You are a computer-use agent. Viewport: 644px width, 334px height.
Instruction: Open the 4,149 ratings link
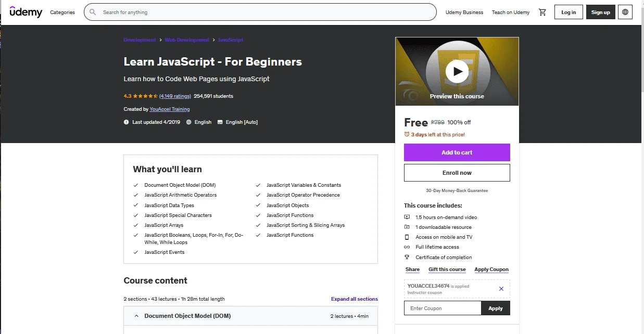coord(175,96)
